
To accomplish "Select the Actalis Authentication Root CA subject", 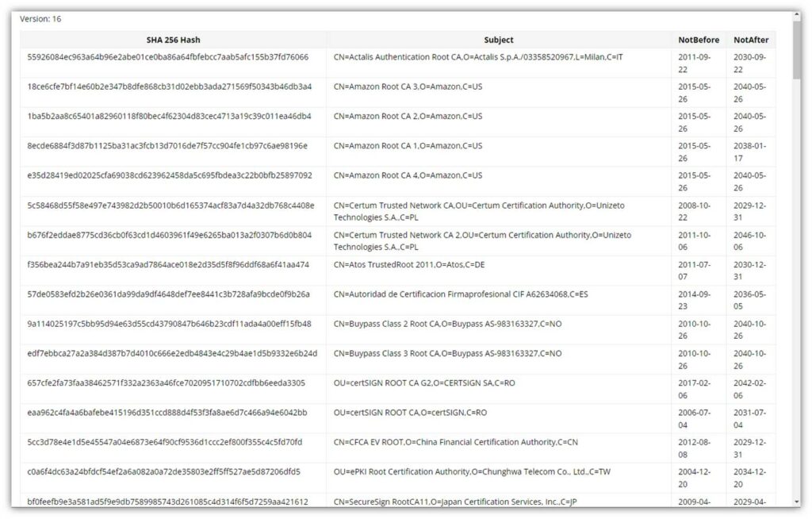I will (478, 57).
